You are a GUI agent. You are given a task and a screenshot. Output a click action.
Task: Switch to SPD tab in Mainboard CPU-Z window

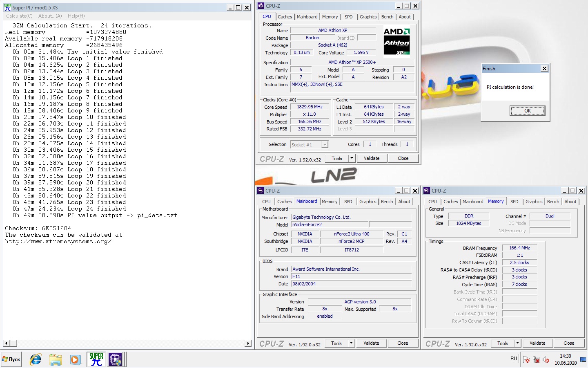point(348,202)
